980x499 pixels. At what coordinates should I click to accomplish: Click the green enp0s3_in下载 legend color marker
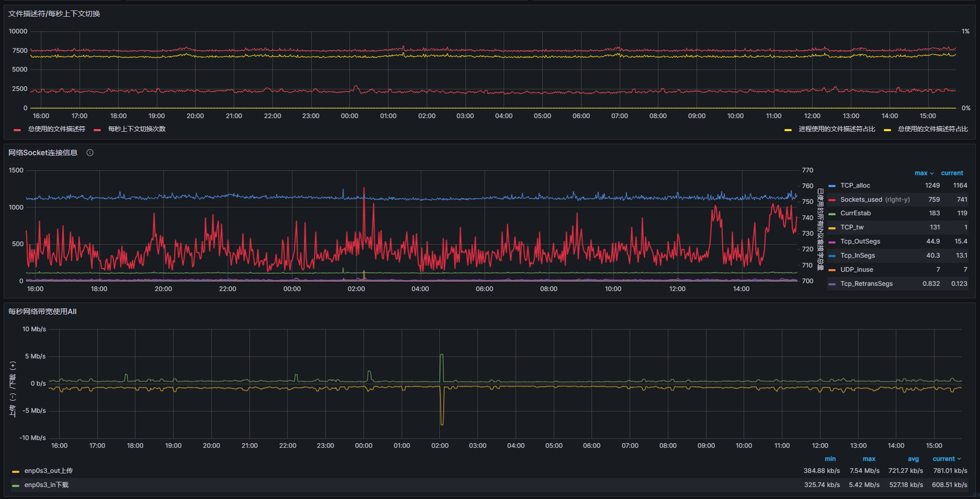click(x=16, y=485)
